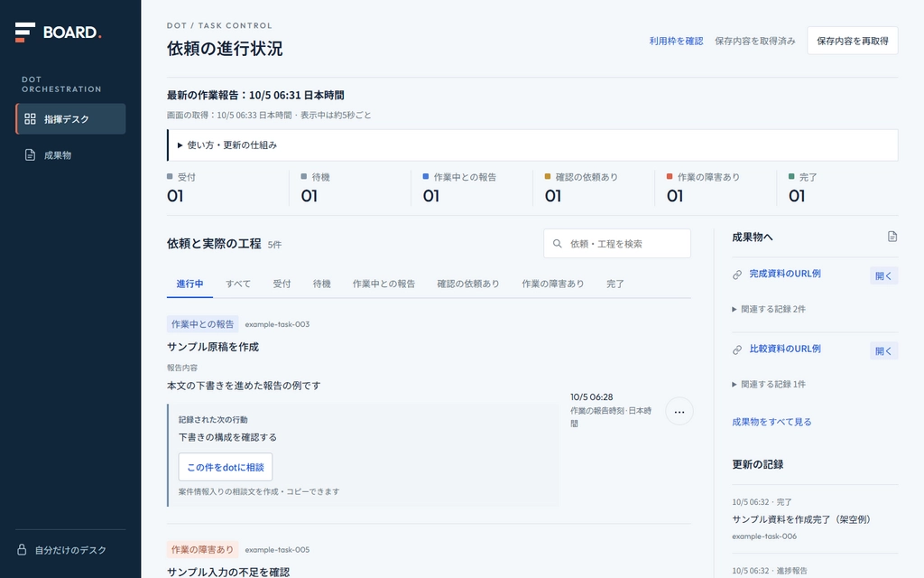The height and width of the screenshot is (578, 924).
Task: Click the 10/5 06:28 report timestamp
Action: click(592, 397)
